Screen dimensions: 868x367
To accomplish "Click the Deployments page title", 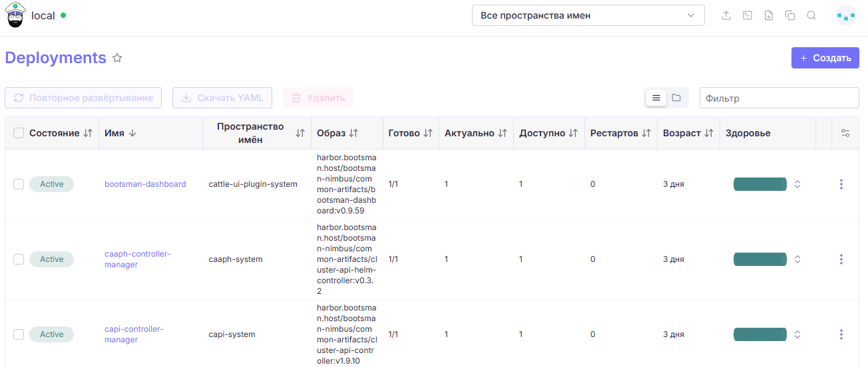I will click(55, 58).
